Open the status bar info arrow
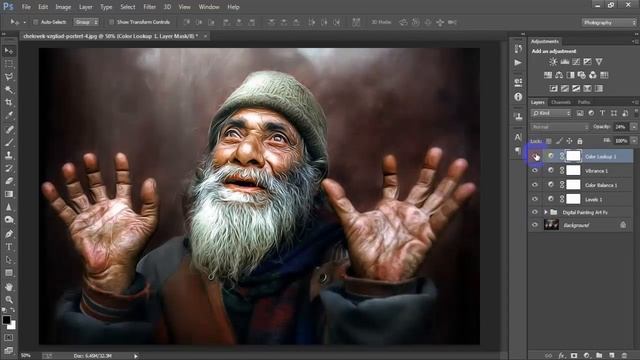Viewport: 640px width, 360px height. 136,356
